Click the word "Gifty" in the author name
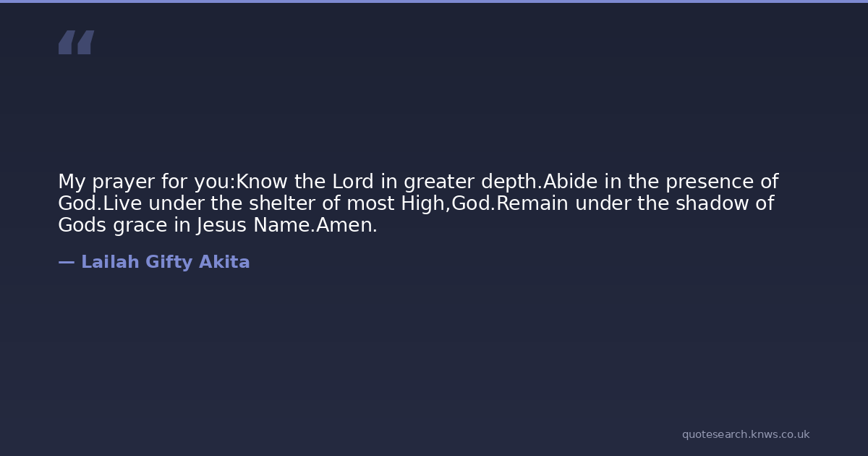868x456 pixels. (169, 263)
